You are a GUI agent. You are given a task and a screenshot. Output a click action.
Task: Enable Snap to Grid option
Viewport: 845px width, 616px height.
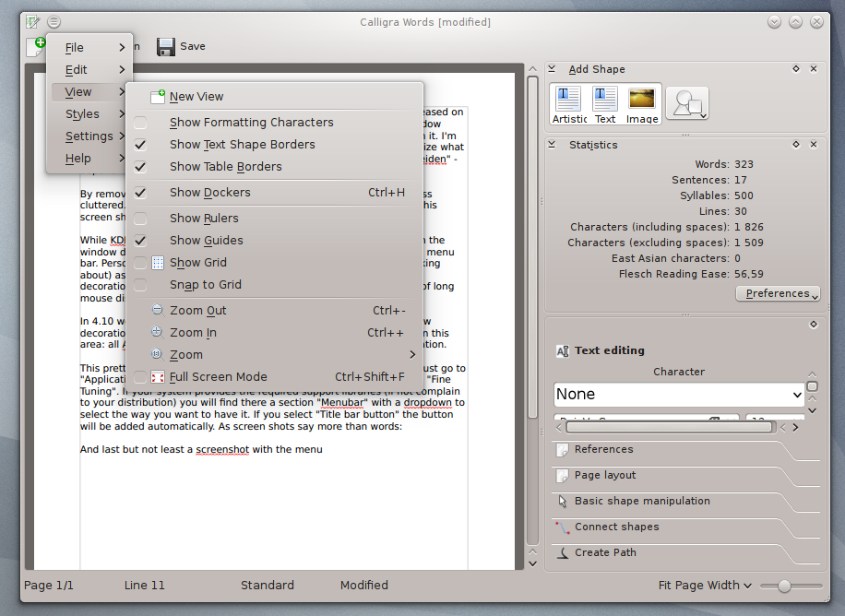point(140,285)
